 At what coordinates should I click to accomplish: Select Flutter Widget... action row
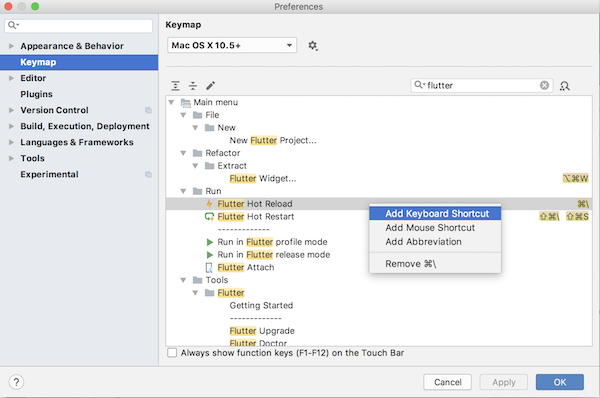point(379,178)
